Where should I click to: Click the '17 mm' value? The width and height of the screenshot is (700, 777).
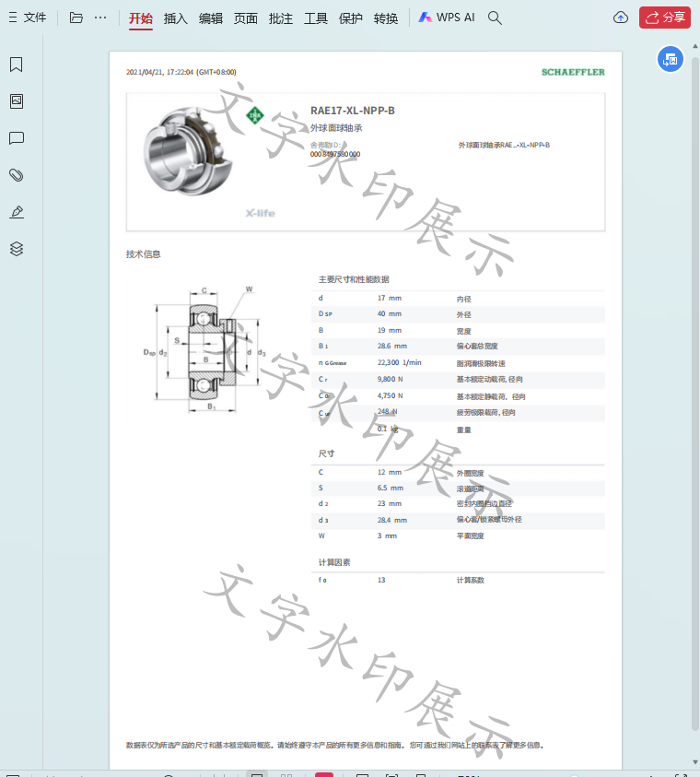[389, 298]
